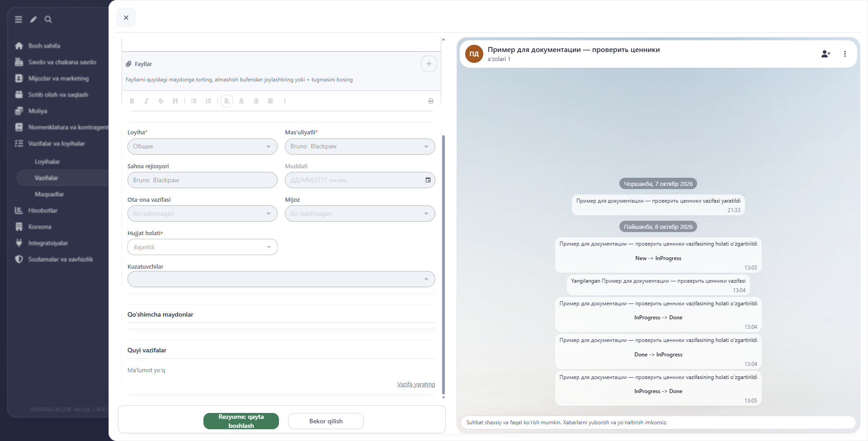
Task: Insert a bulleted list
Action: click(194, 101)
